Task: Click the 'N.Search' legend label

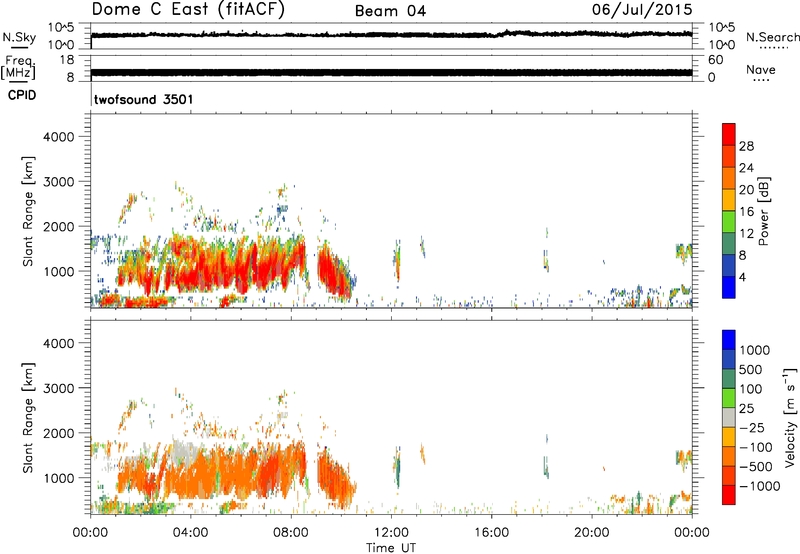Action: point(772,37)
